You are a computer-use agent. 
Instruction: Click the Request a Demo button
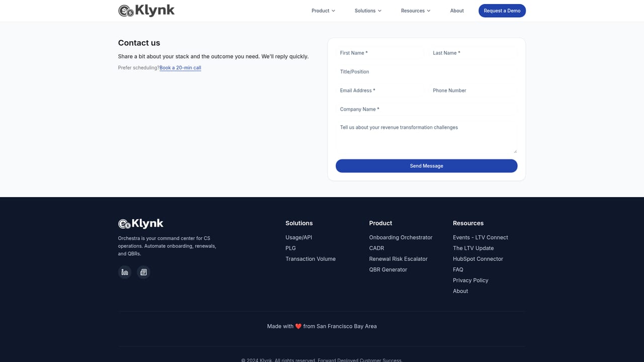pyautogui.click(x=502, y=11)
